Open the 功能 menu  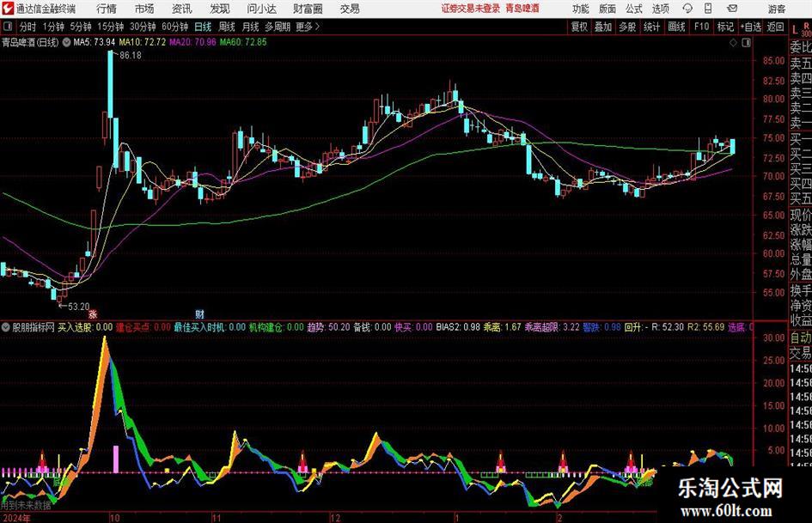pyautogui.click(x=581, y=9)
